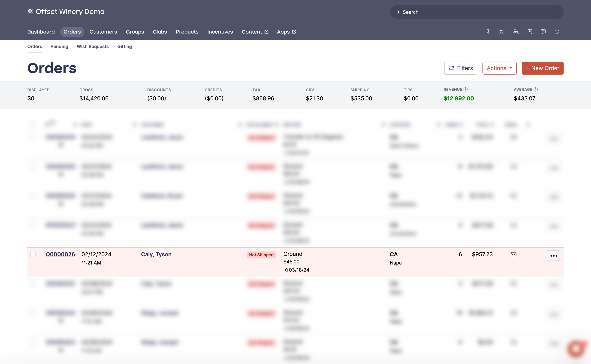The width and height of the screenshot is (591, 364).
Task: Click the help question bubble icon
Action: point(543,32)
